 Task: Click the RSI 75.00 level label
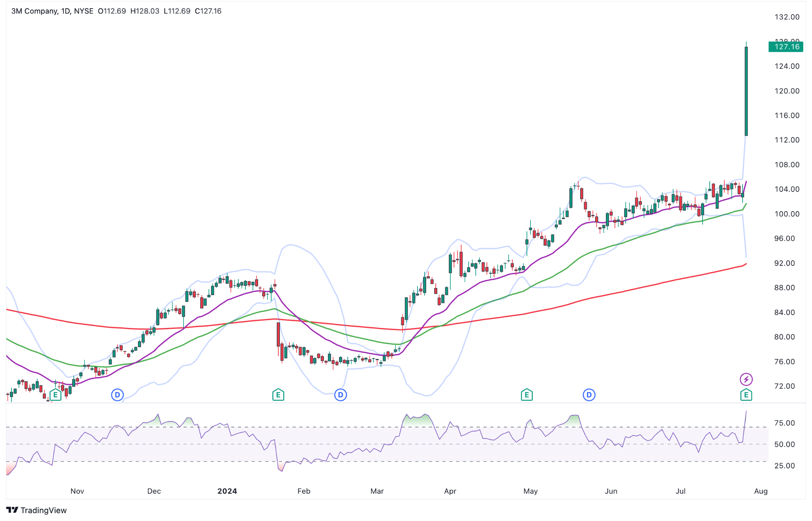point(785,423)
